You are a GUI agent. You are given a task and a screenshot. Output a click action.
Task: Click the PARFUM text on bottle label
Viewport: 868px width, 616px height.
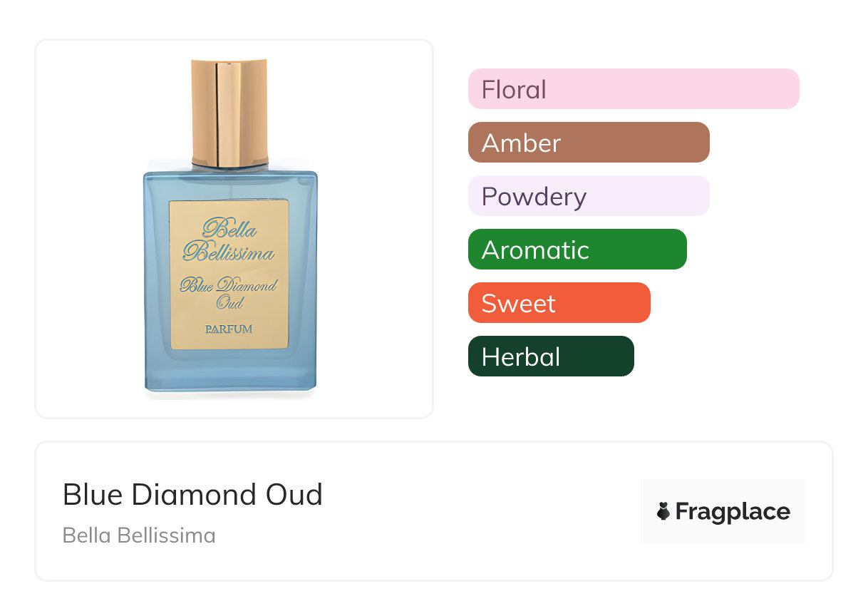point(229,329)
